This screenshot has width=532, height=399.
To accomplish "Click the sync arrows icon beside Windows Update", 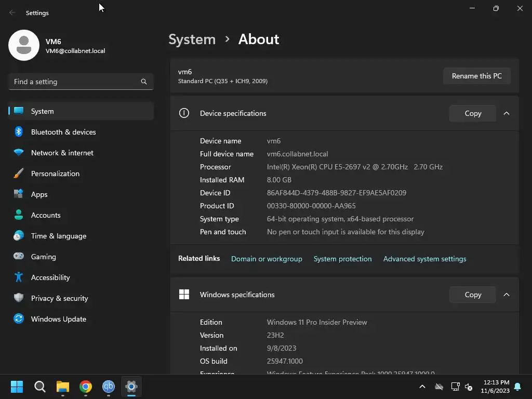I will [19, 318].
